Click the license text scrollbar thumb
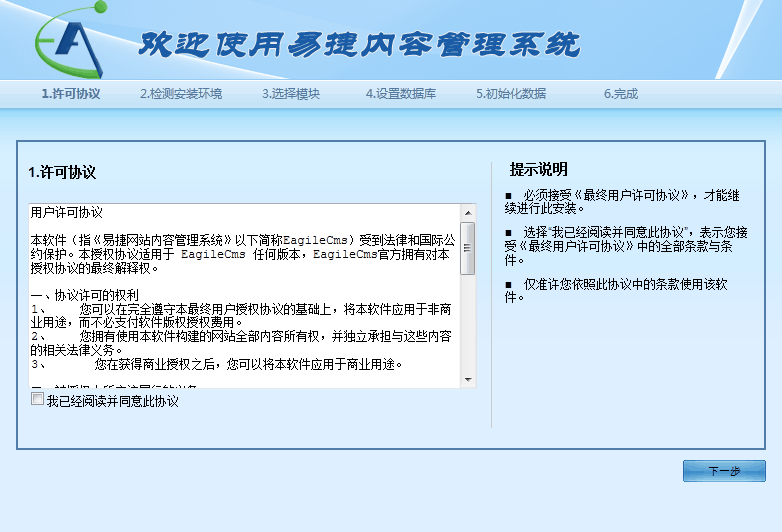This screenshot has height=532, width=782. (468, 248)
